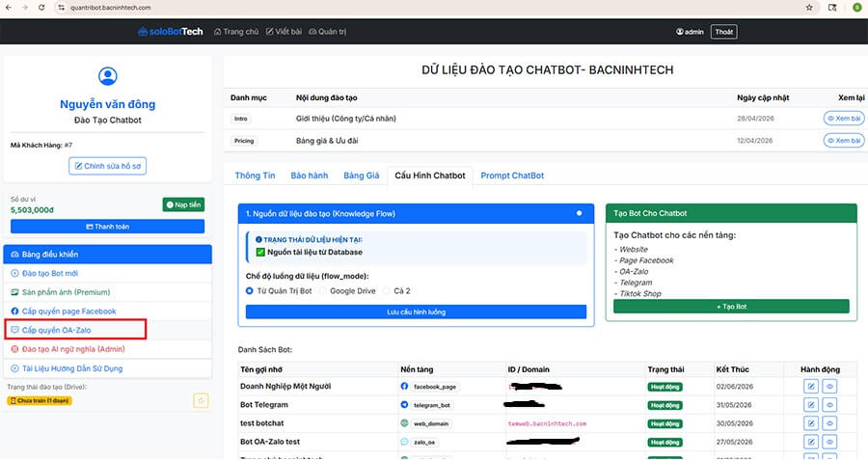Click the Facebook icon in Doanh Nghiệp row
Image resolution: width=868 pixels, height=460 pixels.
404,387
